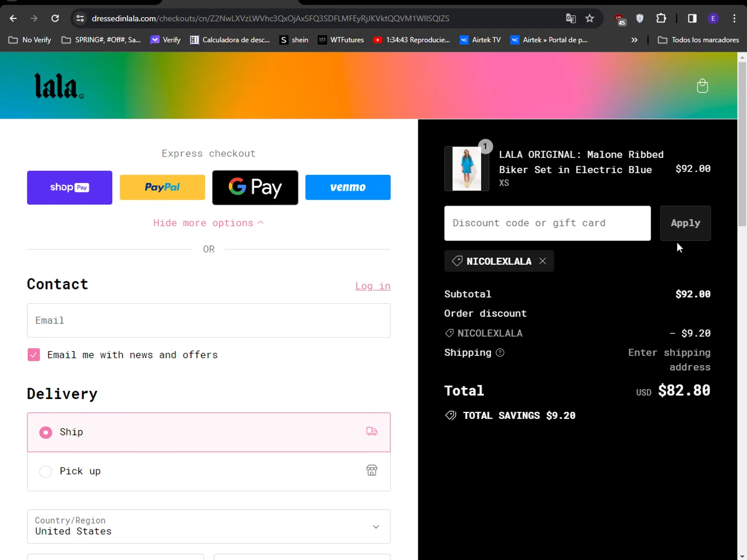
Task: Click the order discount amount – $9.20
Action: 690,333
